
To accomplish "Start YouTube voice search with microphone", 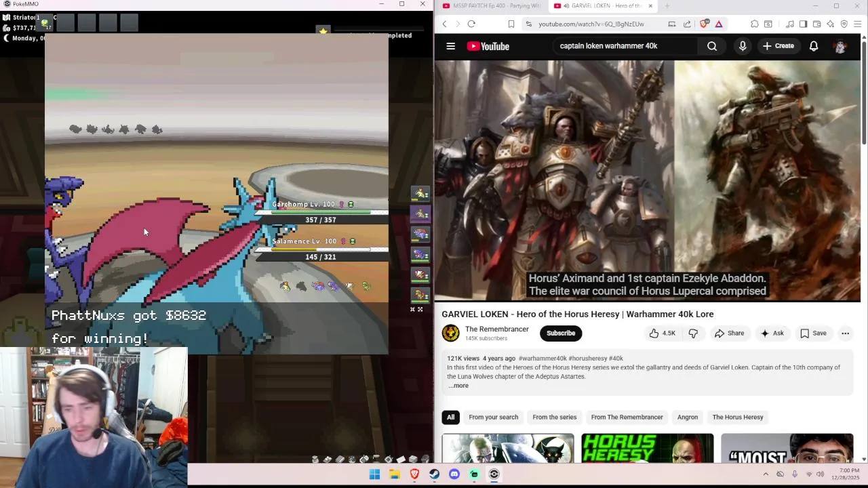I will coord(743,46).
